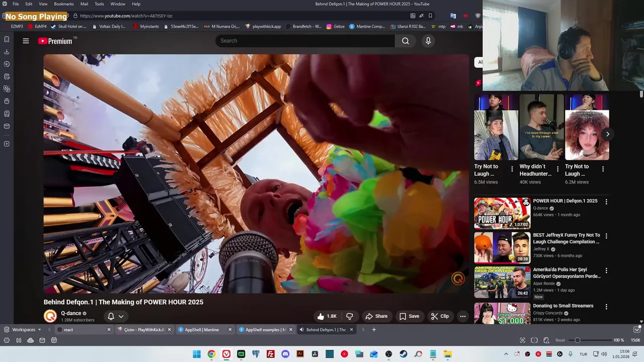
Task: Open FileZilla from the taskbar
Action: 271,354
